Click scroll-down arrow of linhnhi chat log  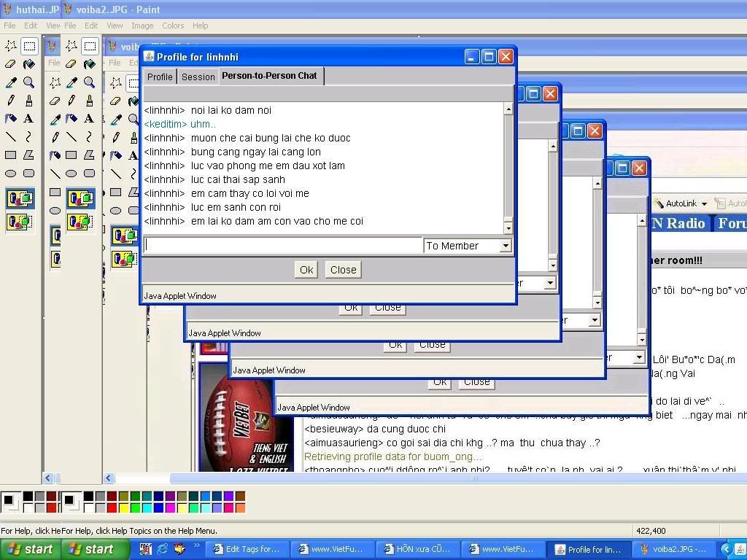click(508, 228)
